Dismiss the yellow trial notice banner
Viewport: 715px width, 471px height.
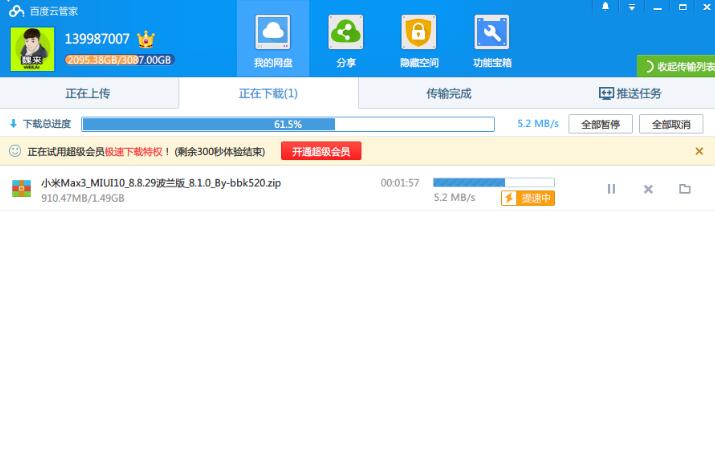tap(699, 152)
